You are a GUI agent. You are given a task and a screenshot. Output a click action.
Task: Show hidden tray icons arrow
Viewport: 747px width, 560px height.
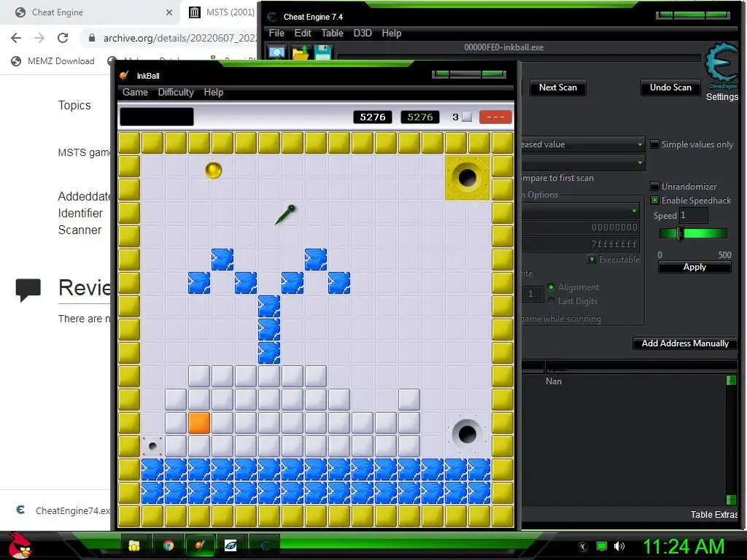[x=583, y=547]
